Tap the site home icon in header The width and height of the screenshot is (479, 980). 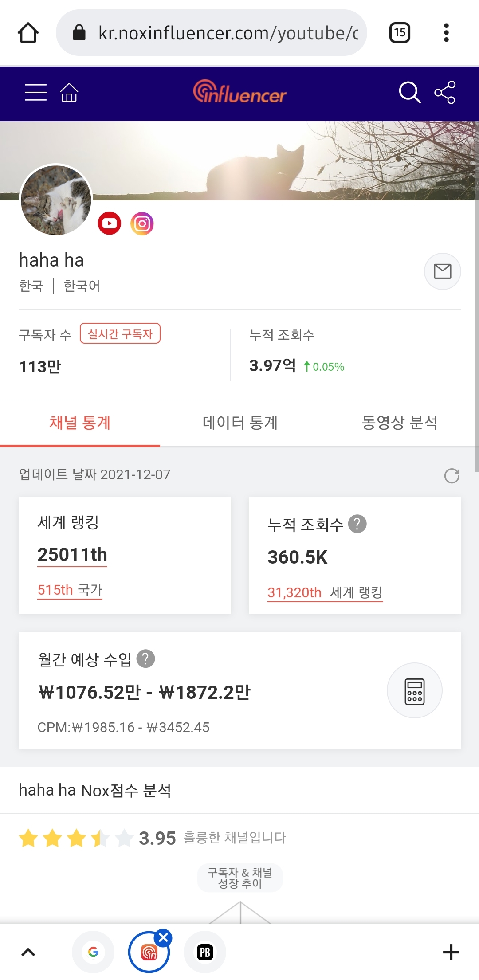tap(69, 92)
